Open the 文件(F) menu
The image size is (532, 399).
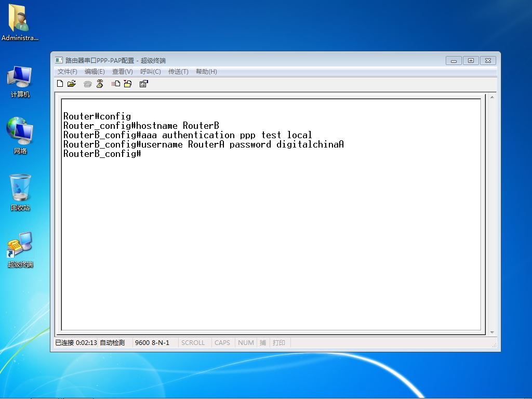click(67, 72)
